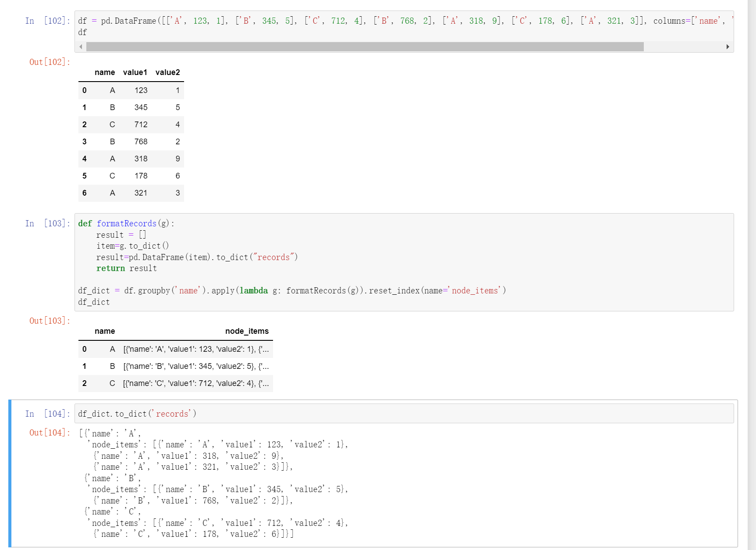Click the right arrow of the code scrollbar
Screen dimensions: 756x550
728,47
